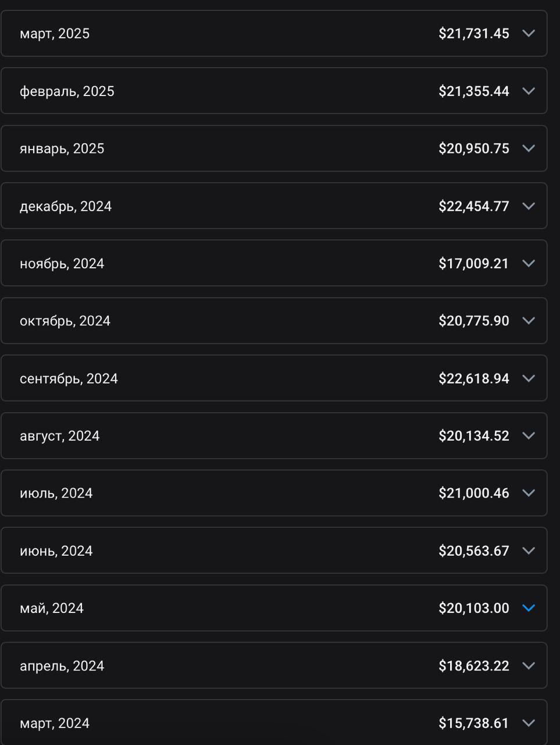Screen dimensions: 560x745
Task: Click the chevron beside $17,009.21
Action: point(529,263)
